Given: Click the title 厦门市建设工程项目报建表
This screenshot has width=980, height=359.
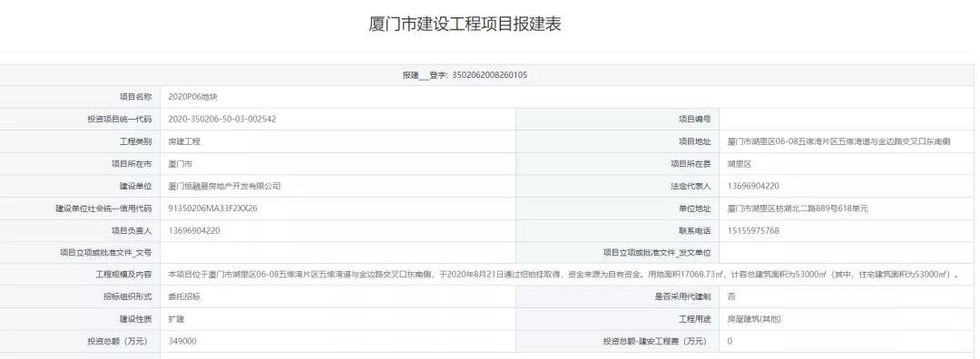Looking at the screenshot, I should (x=465, y=24).
